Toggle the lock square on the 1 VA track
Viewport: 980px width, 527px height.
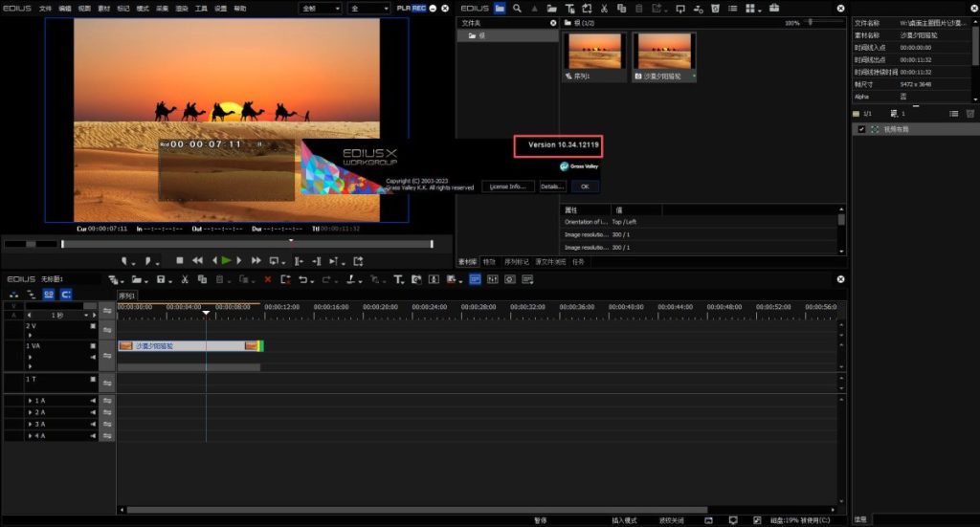click(93, 345)
